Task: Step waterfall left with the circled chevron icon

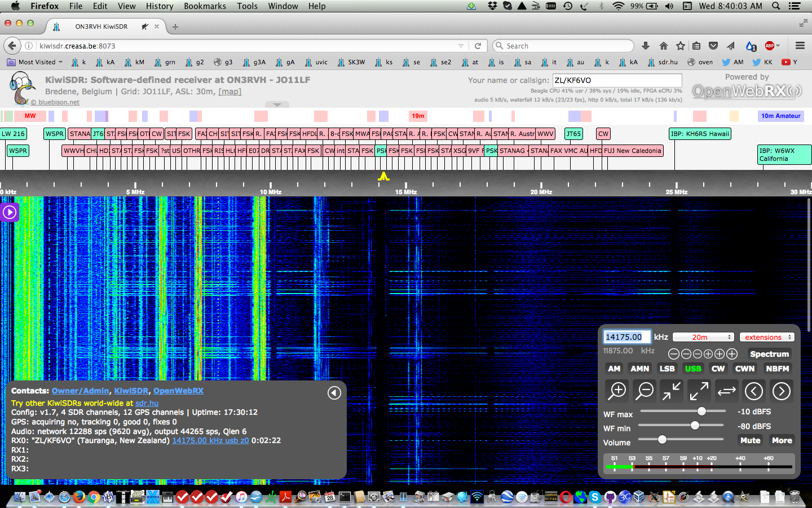Action: (x=754, y=391)
